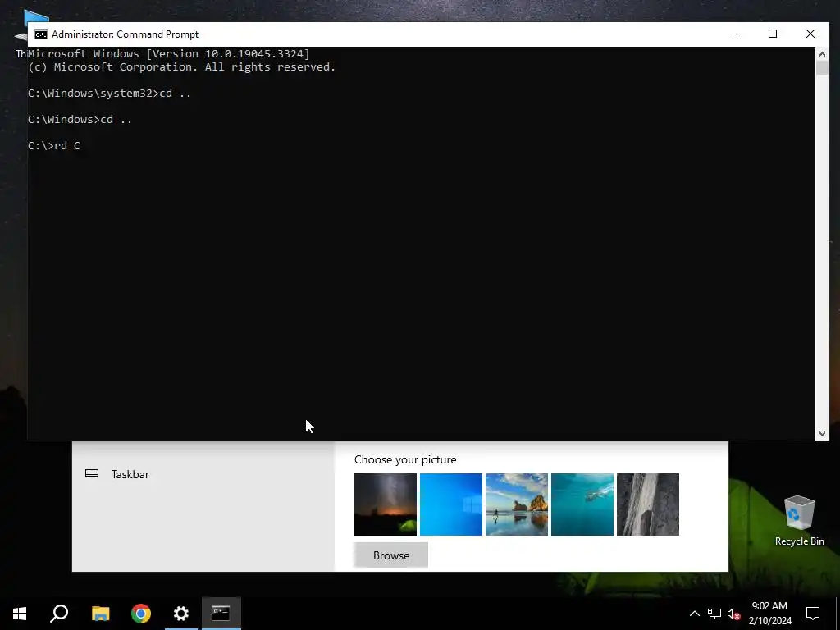Click the 'C:\Windows>cd ..' line

(x=80, y=120)
